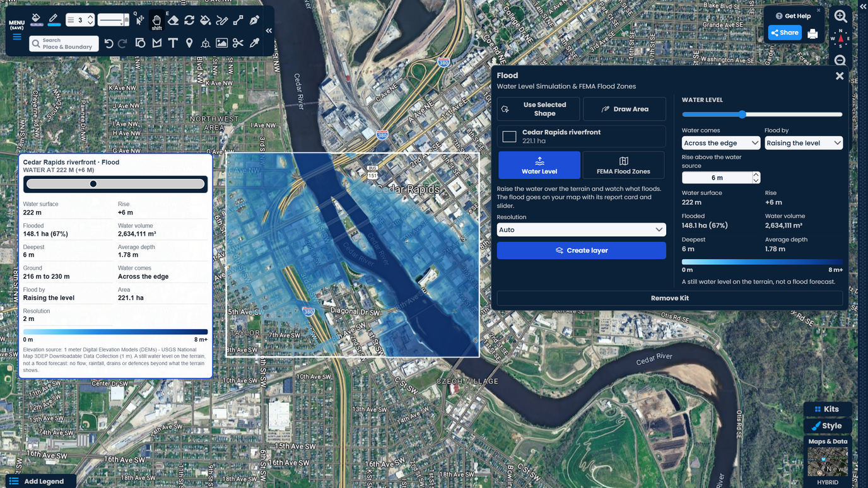Choose the select-and-move cursor tool
The image size is (868, 488).
(x=140, y=20)
